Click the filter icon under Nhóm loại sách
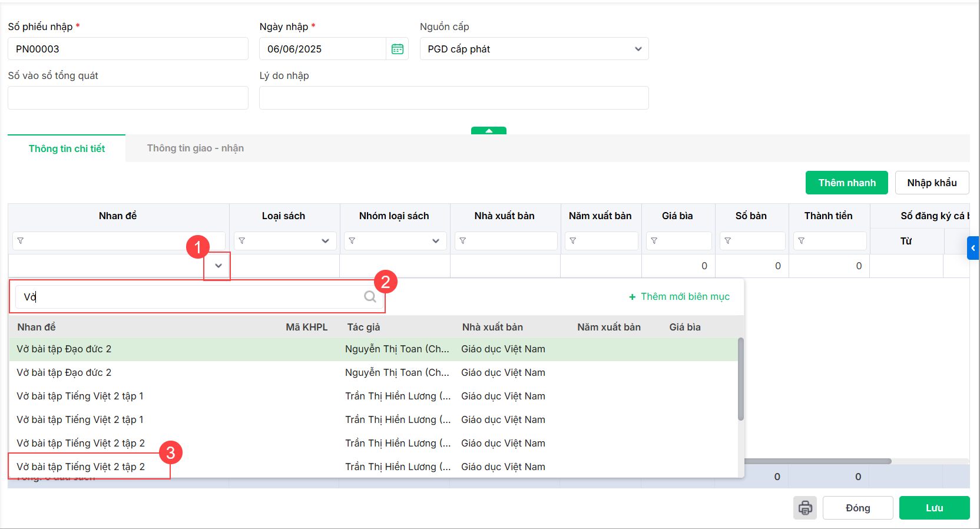Image resolution: width=980 pixels, height=529 pixels. [x=352, y=241]
